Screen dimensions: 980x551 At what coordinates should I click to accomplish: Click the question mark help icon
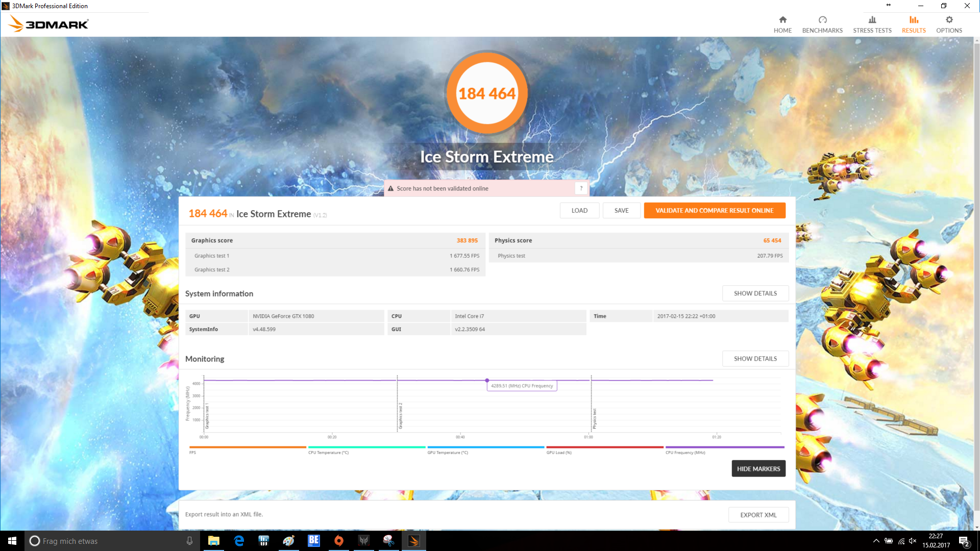[x=581, y=188]
